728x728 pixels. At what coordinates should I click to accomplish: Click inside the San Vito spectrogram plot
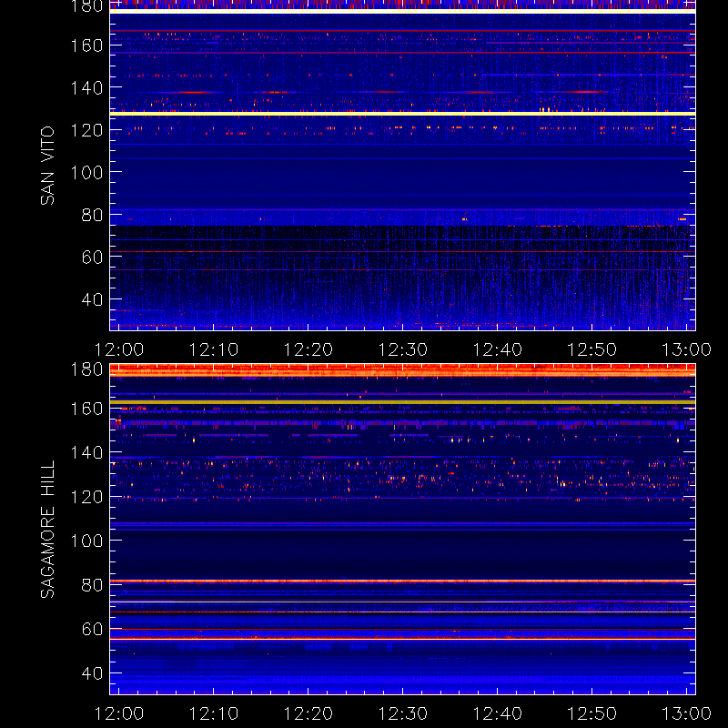pyautogui.click(x=402, y=166)
